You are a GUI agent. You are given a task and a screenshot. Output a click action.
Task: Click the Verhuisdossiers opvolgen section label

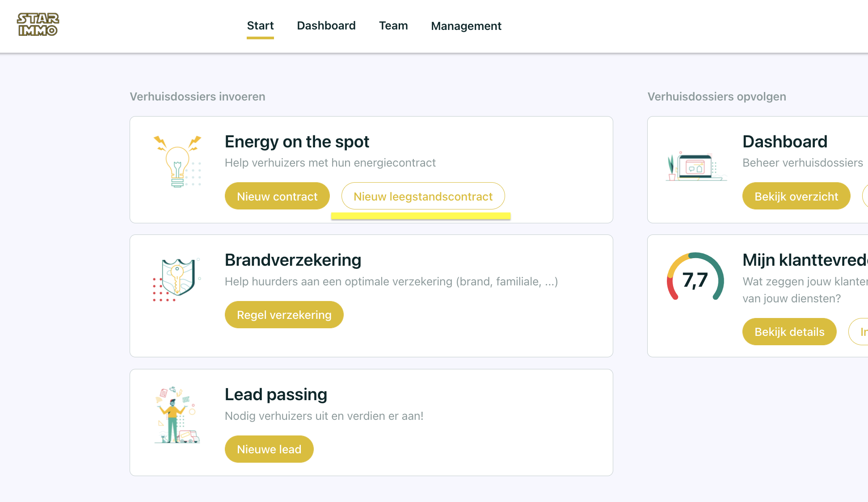716,96
